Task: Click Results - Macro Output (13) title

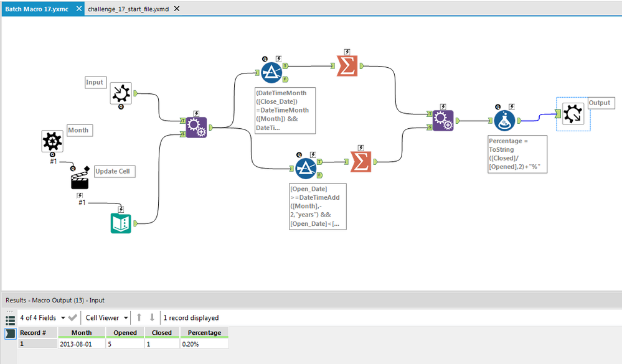Action: [x=55, y=300]
